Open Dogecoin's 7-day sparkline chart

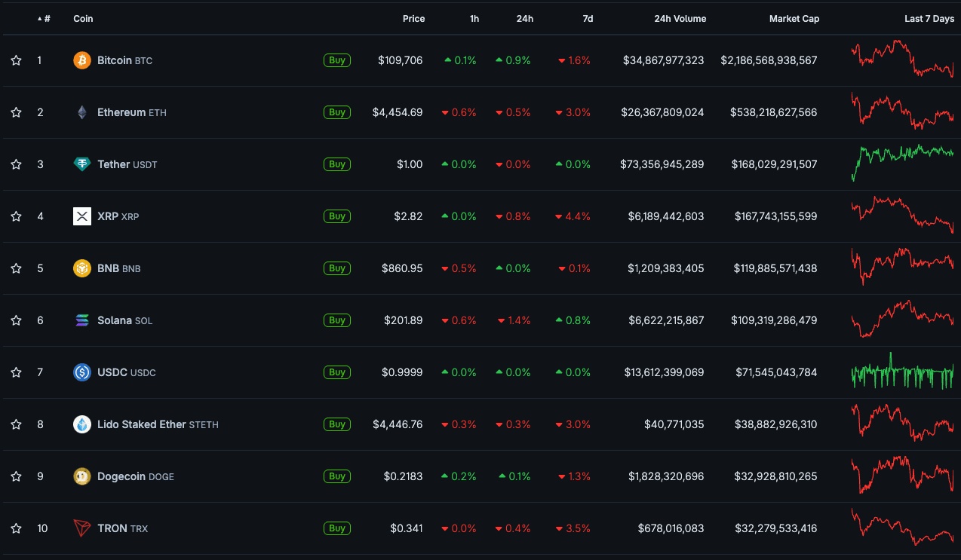click(902, 475)
